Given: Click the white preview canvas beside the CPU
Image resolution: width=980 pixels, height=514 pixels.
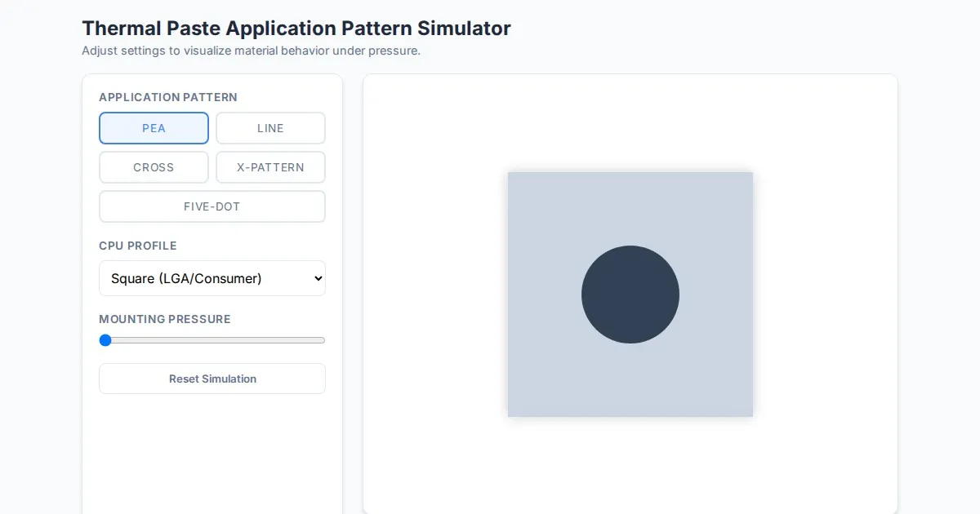Looking at the screenshot, I should 825,294.
